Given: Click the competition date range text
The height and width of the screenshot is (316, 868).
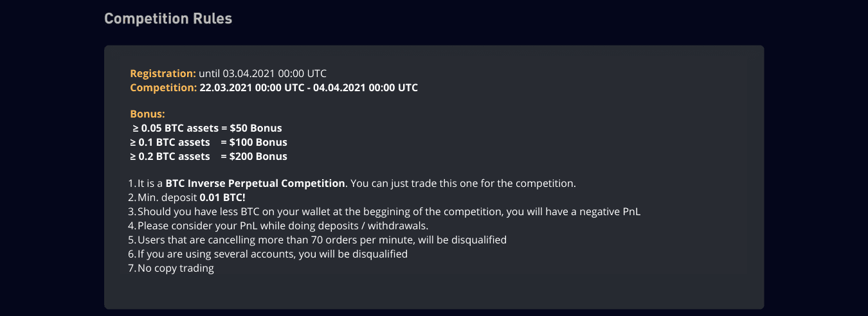Looking at the screenshot, I should point(309,87).
